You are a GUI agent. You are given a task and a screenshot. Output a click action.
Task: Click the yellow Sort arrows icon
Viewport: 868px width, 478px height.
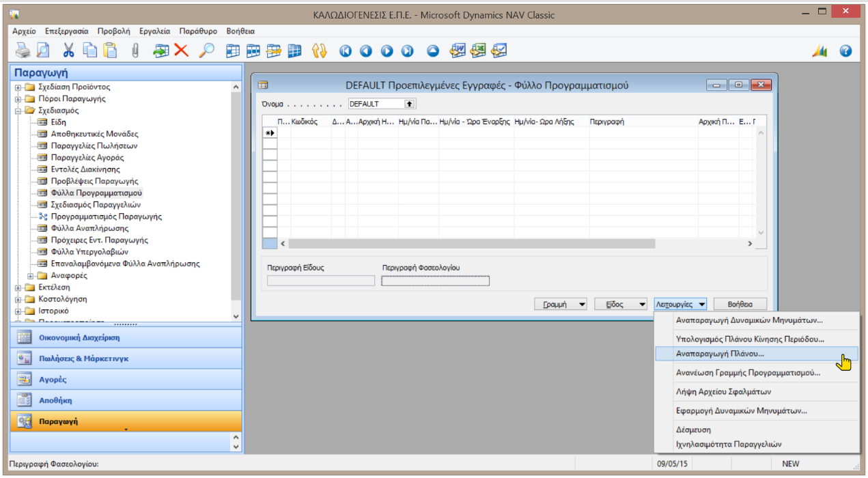tap(319, 51)
